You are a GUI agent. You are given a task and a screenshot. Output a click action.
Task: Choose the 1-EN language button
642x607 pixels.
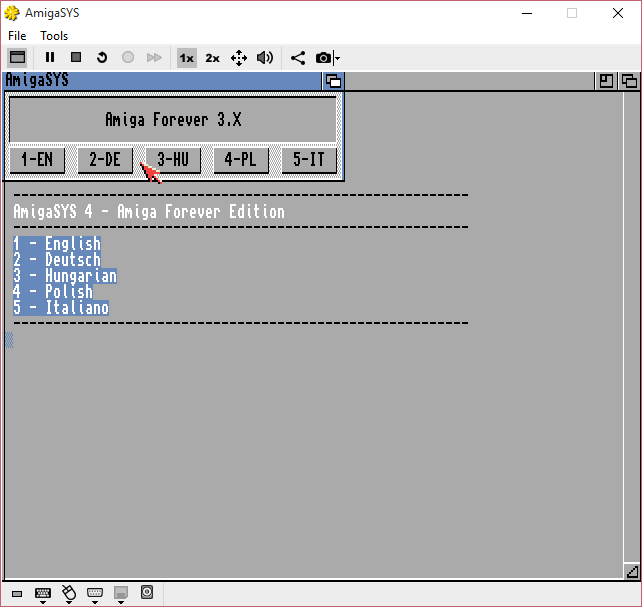click(37, 159)
